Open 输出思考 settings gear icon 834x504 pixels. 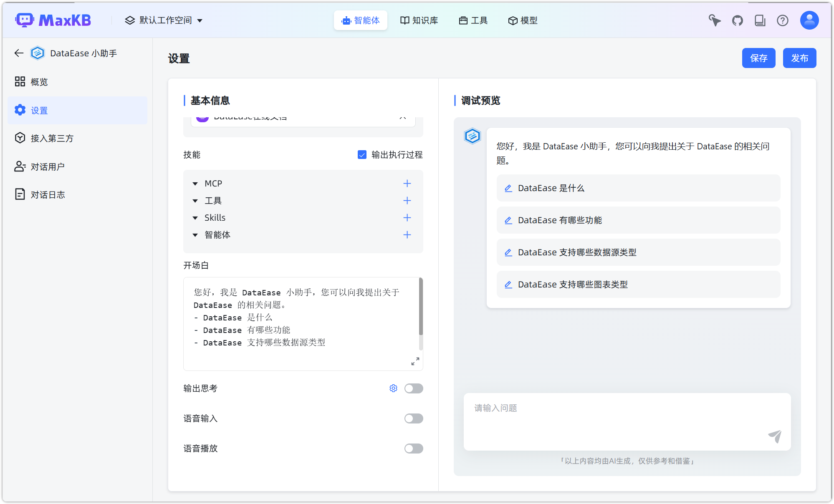coord(393,388)
